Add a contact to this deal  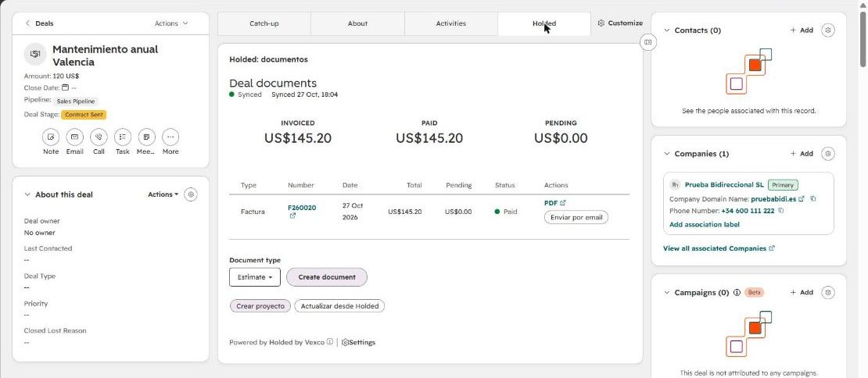coord(802,30)
